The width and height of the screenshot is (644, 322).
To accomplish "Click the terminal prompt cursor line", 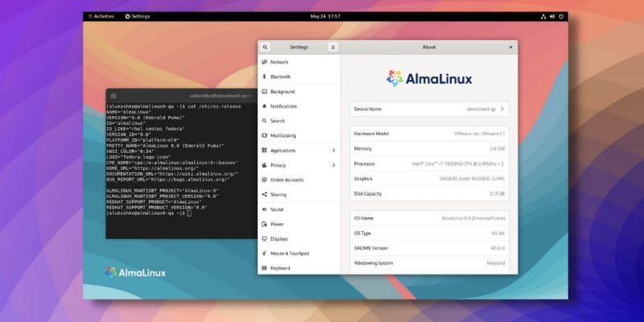I will [x=149, y=213].
